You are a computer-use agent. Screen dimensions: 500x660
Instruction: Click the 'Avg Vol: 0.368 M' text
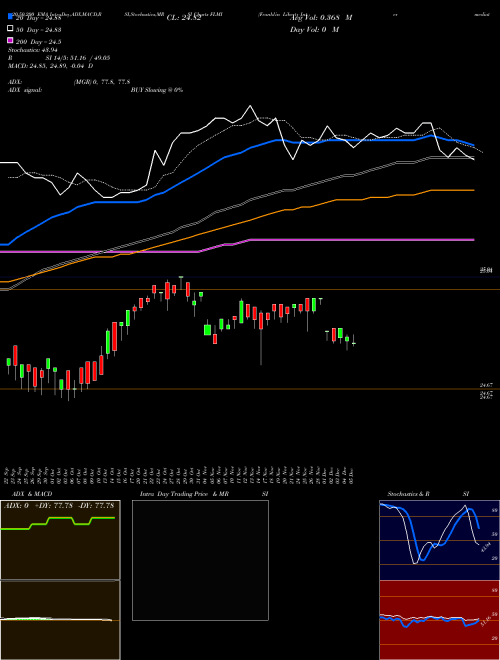(322, 18)
